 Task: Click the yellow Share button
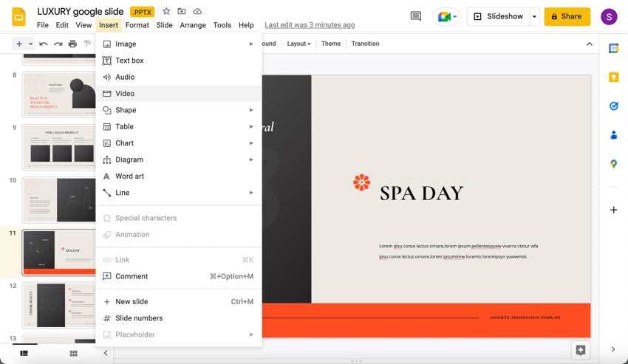(x=567, y=16)
